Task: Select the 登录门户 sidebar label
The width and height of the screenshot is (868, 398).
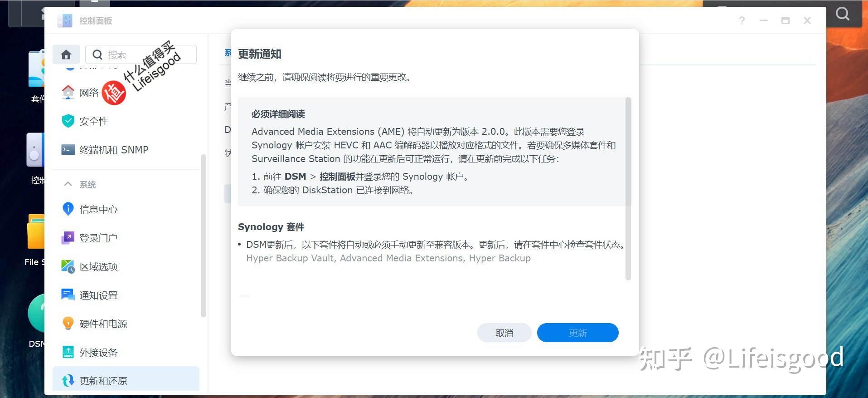Action: 98,238
